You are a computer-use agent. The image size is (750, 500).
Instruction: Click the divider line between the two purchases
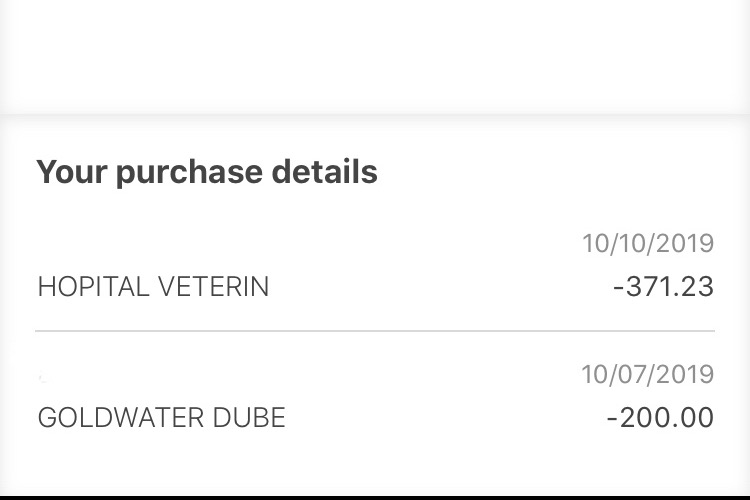tap(375, 331)
